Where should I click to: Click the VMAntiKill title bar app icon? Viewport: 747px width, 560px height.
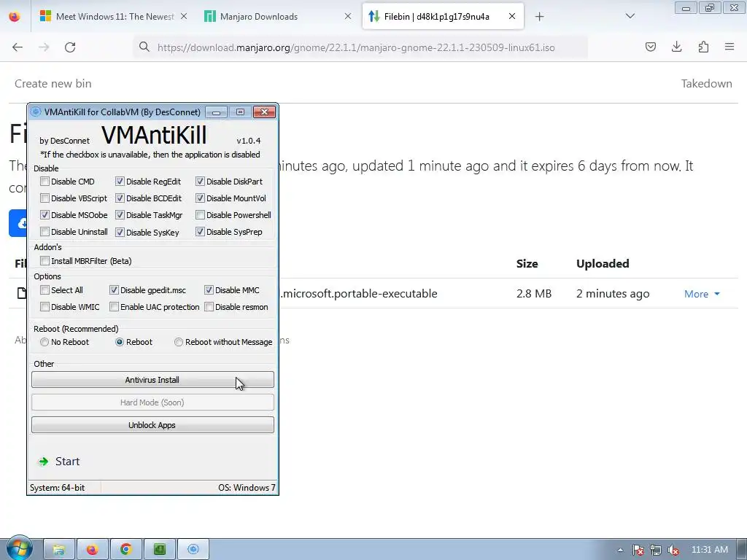(x=36, y=112)
